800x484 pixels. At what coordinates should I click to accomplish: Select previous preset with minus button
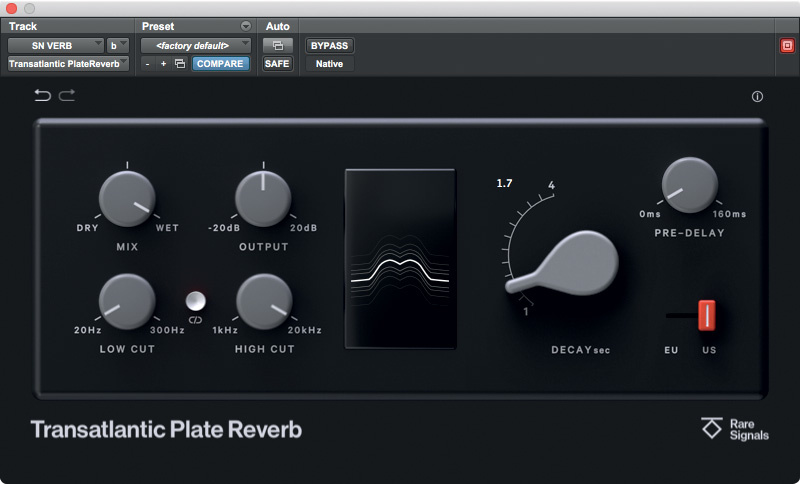point(147,64)
